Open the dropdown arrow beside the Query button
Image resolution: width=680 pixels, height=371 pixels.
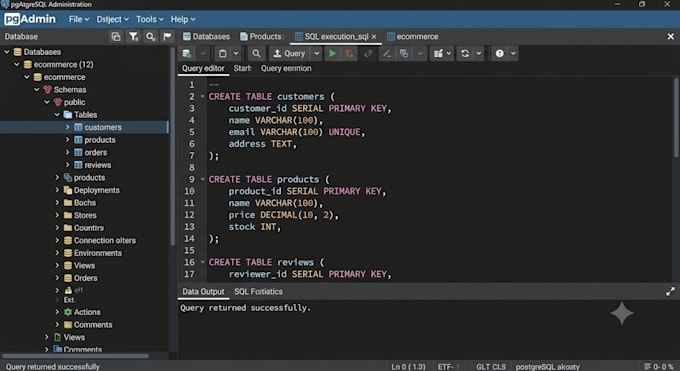click(x=317, y=53)
